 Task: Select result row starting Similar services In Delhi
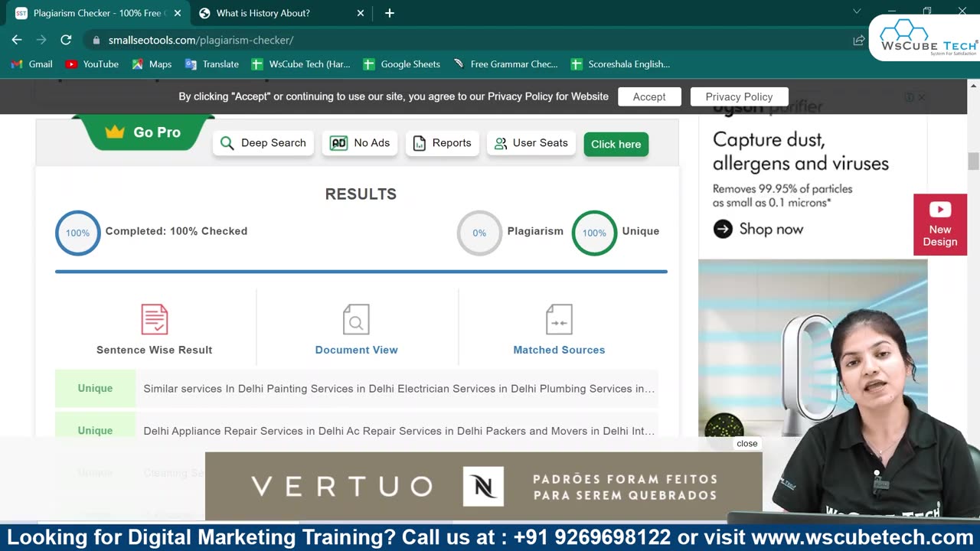[356, 389]
